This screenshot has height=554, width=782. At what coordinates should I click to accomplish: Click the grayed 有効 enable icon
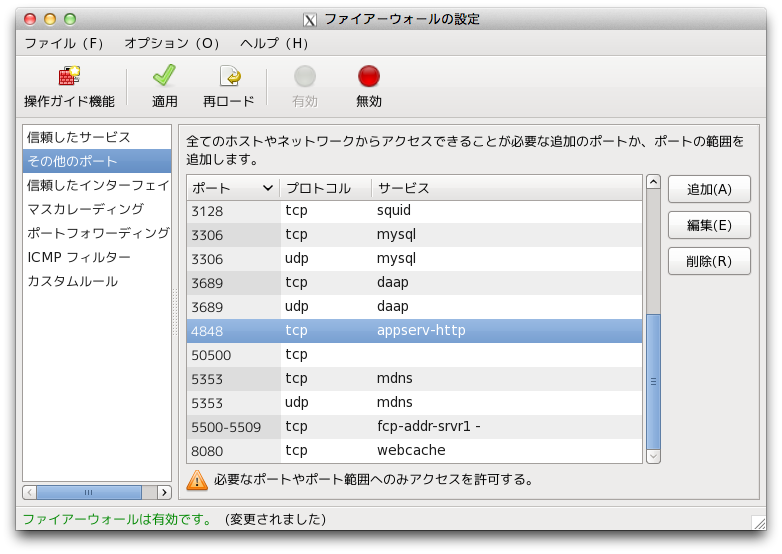coord(305,77)
